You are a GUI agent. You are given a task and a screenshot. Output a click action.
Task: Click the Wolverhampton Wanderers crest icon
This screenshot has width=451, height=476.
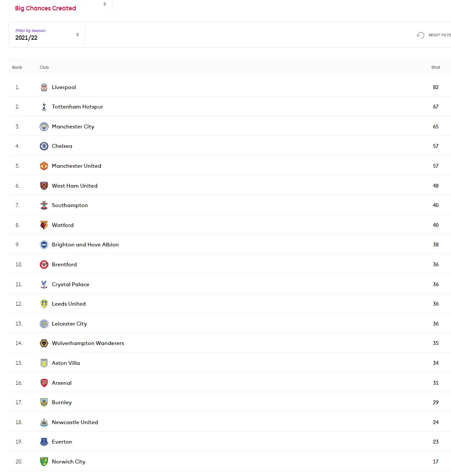pos(44,343)
